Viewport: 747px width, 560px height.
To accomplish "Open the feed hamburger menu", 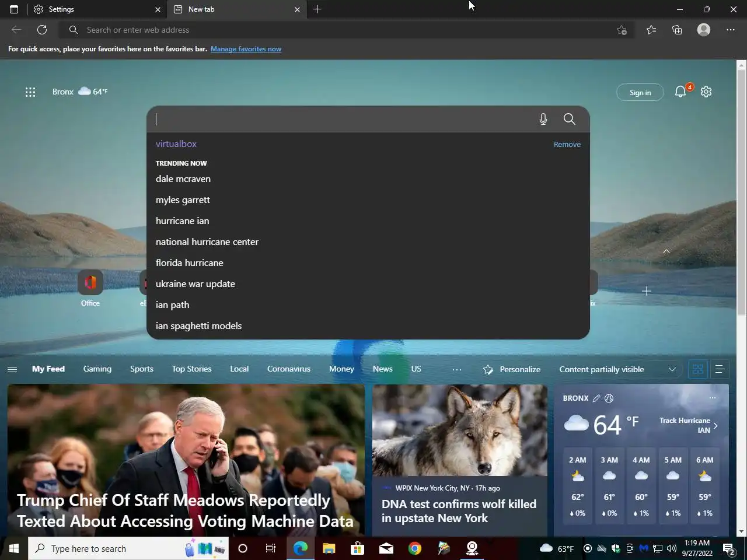I will point(12,369).
